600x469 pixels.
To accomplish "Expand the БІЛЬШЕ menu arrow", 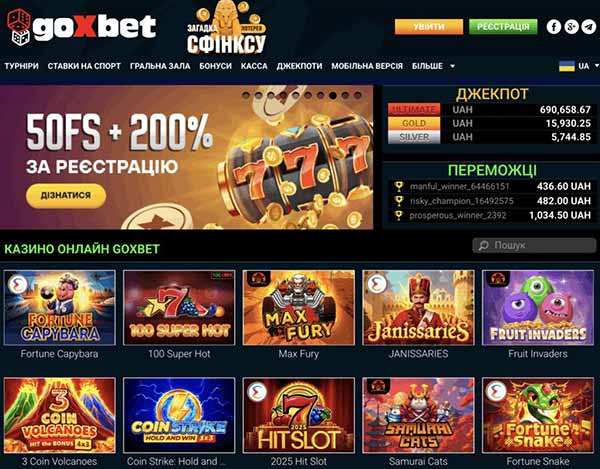I will click(x=452, y=66).
